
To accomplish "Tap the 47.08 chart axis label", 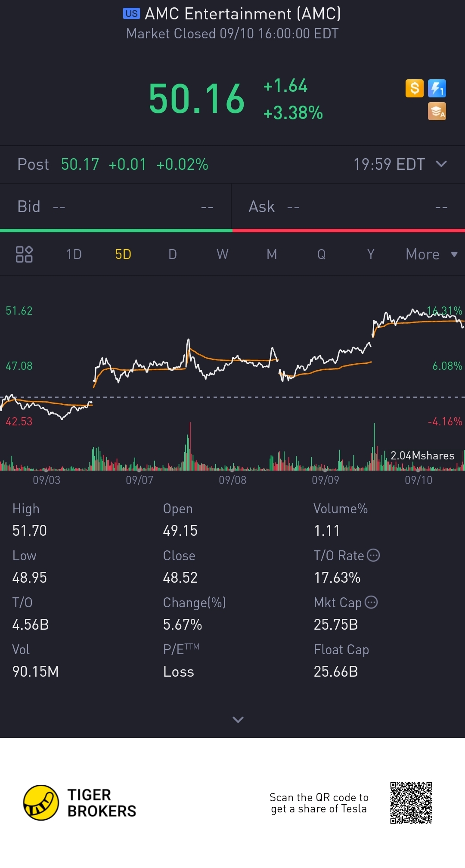I will coord(19,366).
